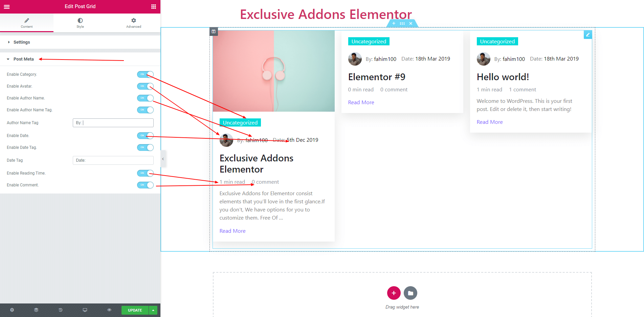This screenshot has width=644, height=317.
Task: Click the preview changes eye icon
Action: point(109,310)
